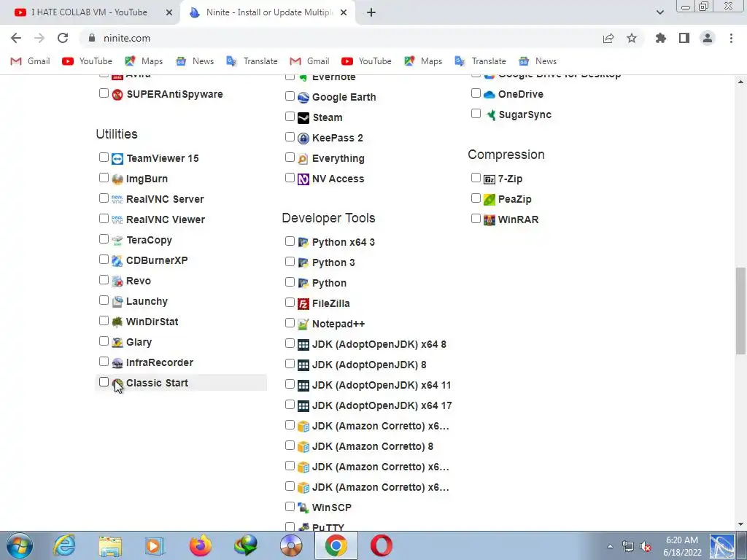Click the 7-Zip icon
747x560 pixels.
point(489,179)
